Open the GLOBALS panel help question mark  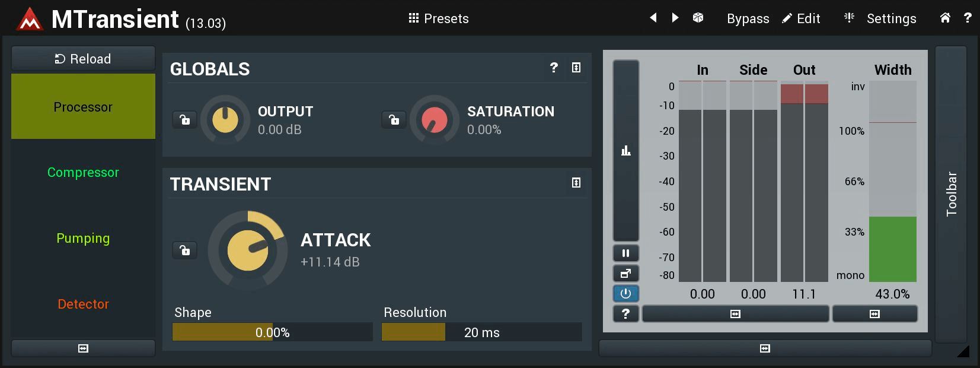(554, 68)
